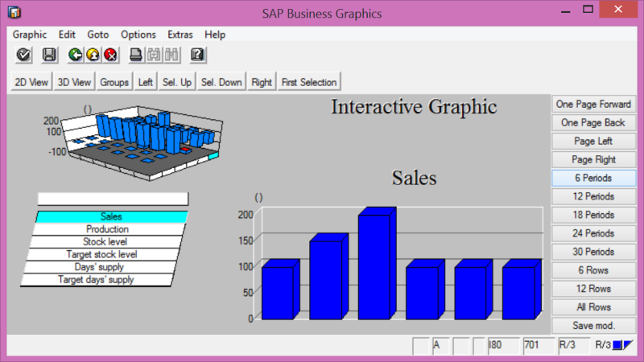Open the Graphic menu
644x362 pixels.
click(x=30, y=35)
